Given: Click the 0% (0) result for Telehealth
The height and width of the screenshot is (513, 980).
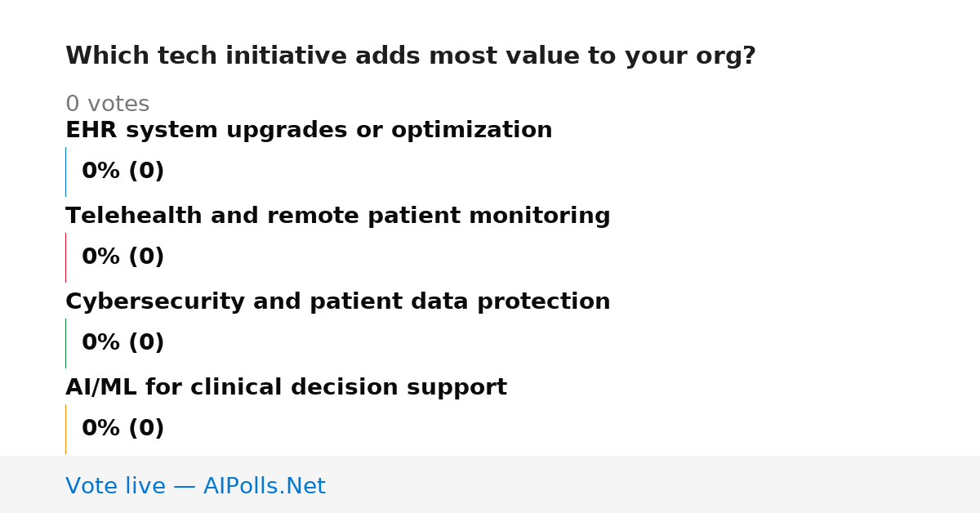Looking at the screenshot, I should [x=123, y=257].
